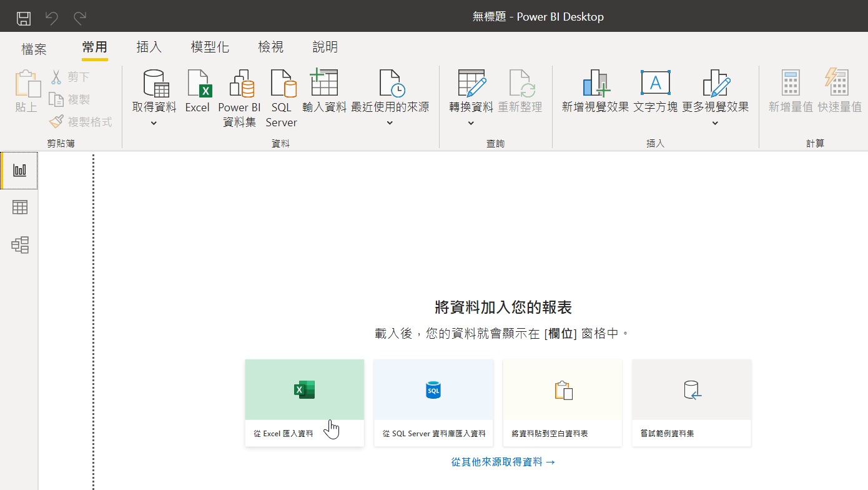This screenshot has height=490, width=868.
Task: Click the 將資料貼到空白資料表 card
Action: [x=563, y=402]
